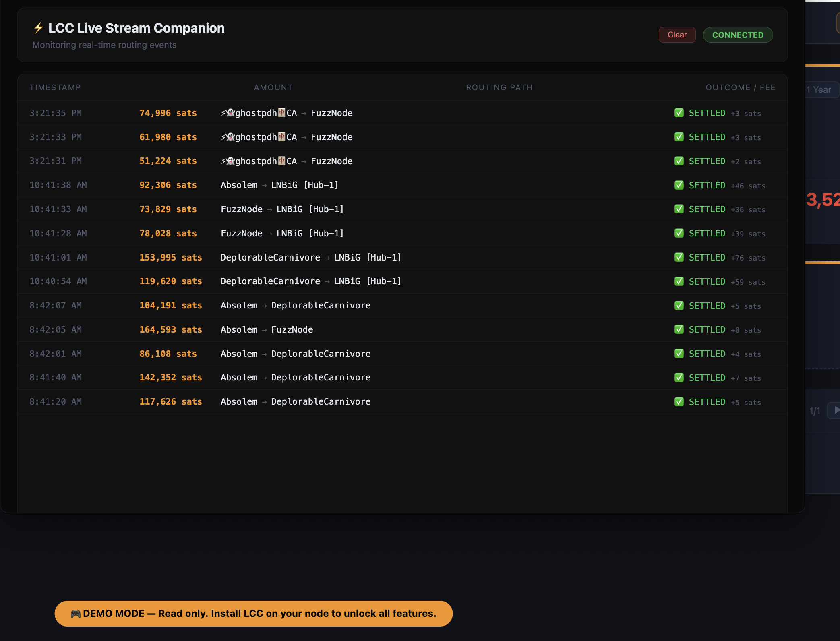This screenshot has height=641, width=840.
Task: Click the ghost emoji in the 3:21:33 PM row
Action: (x=230, y=137)
